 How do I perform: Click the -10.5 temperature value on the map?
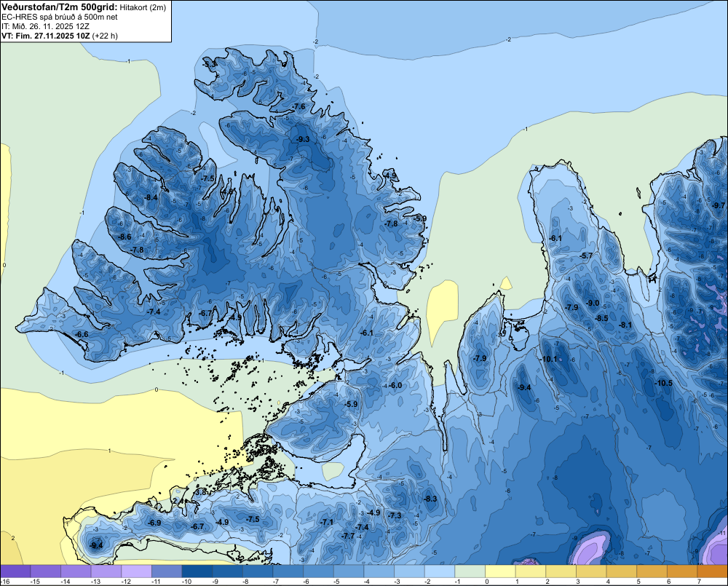coord(664,383)
